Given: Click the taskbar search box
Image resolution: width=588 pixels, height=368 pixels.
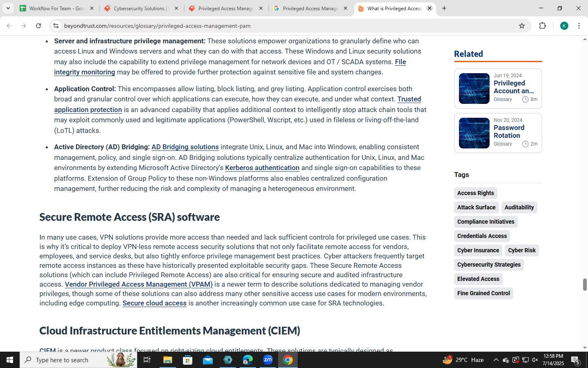Looking at the screenshot, I should coord(78,360).
